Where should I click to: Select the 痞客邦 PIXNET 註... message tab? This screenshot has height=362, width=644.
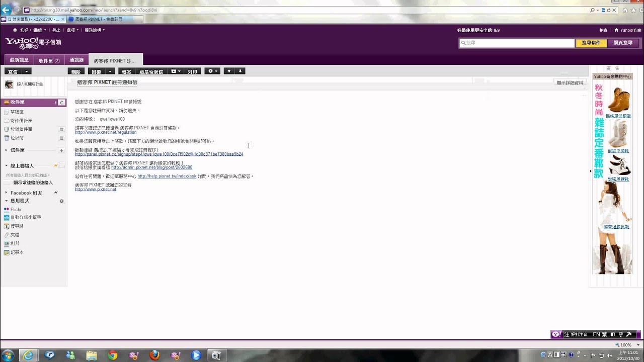click(115, 60)
